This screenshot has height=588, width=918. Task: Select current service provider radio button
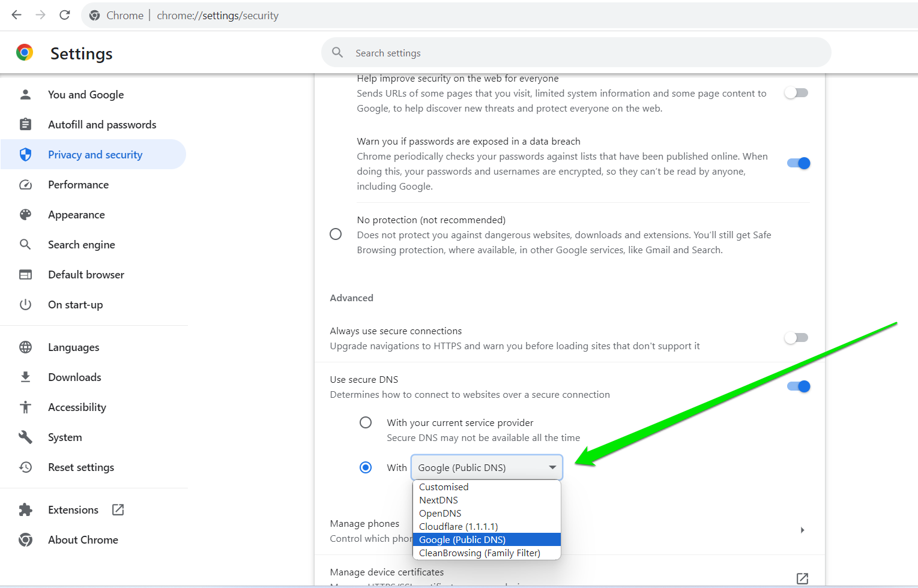(365, 422)
